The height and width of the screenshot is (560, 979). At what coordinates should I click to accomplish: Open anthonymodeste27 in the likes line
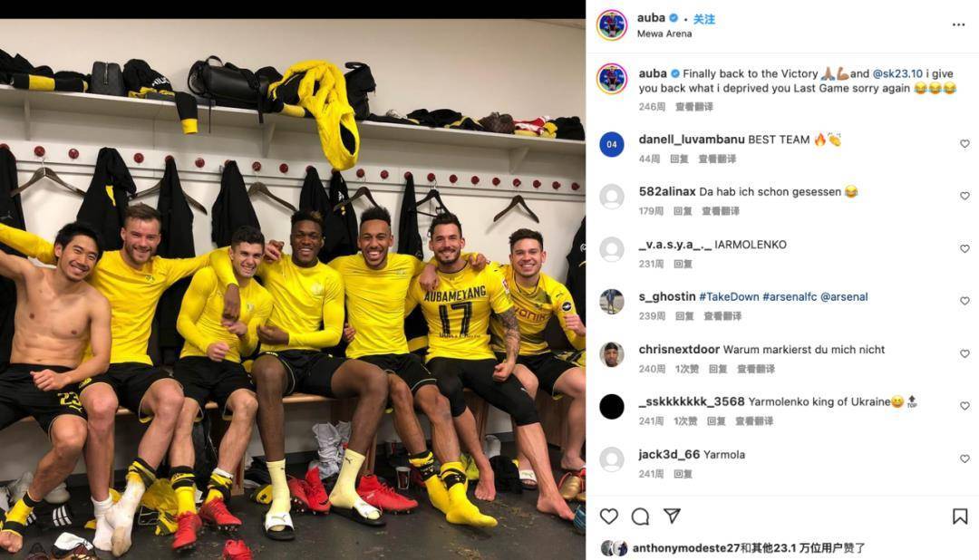(x=685, y=548)
